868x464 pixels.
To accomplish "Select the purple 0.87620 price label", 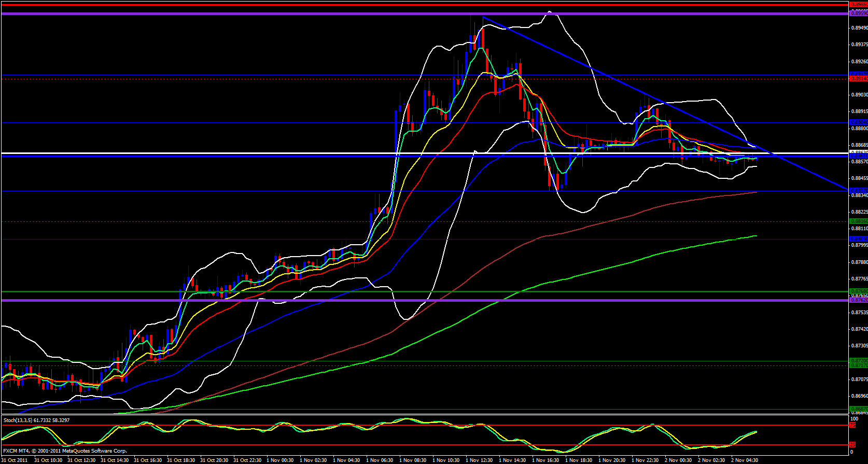I will click(858, 300).
